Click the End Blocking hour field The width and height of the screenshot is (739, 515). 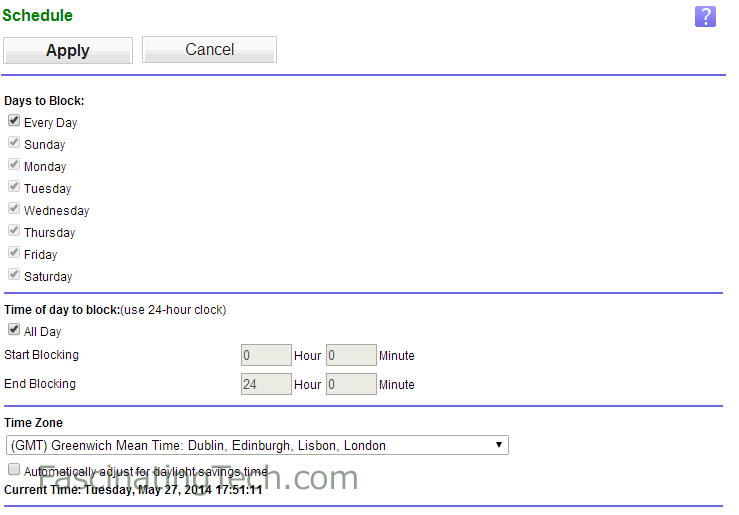point(266,384)
